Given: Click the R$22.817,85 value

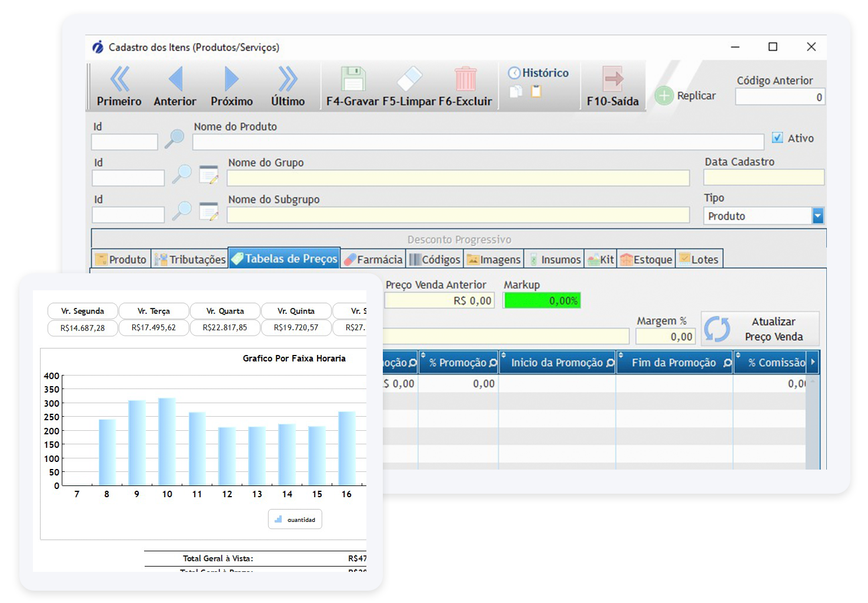Looking at the screenshot, I should (225, 328).
